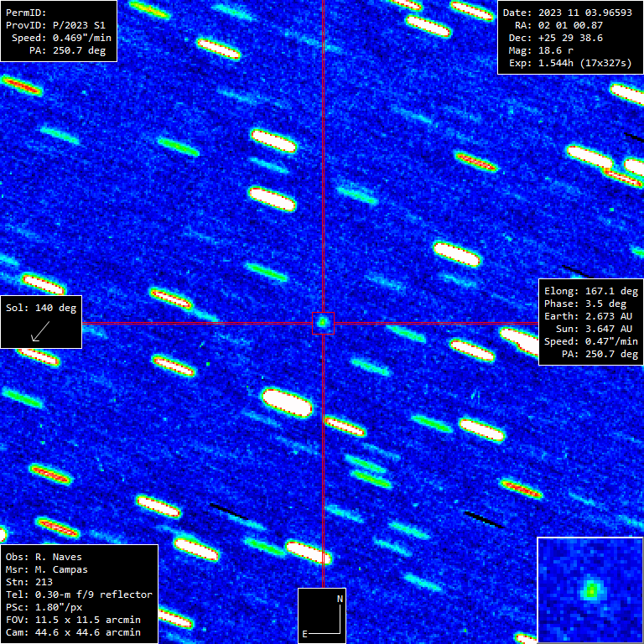Select the "Sun: 3.647 AU" text
The height and width of the screenshot is (644, 644).
594,329
